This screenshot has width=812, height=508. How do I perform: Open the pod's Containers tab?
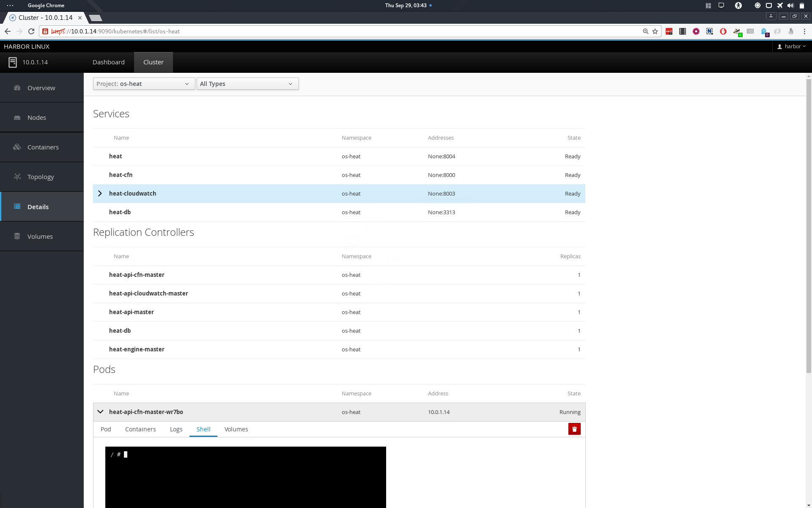(140, 429)
